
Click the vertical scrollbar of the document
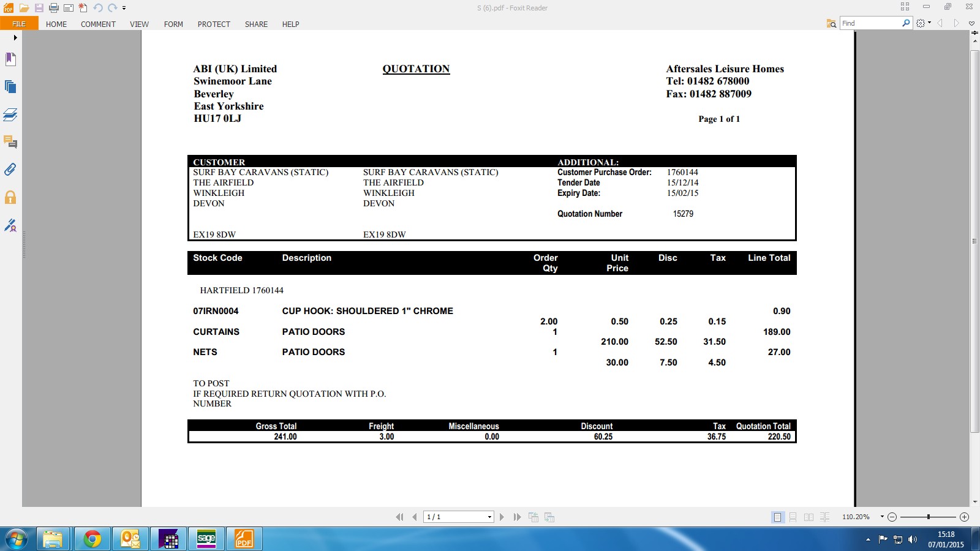[x=974, y=242]
